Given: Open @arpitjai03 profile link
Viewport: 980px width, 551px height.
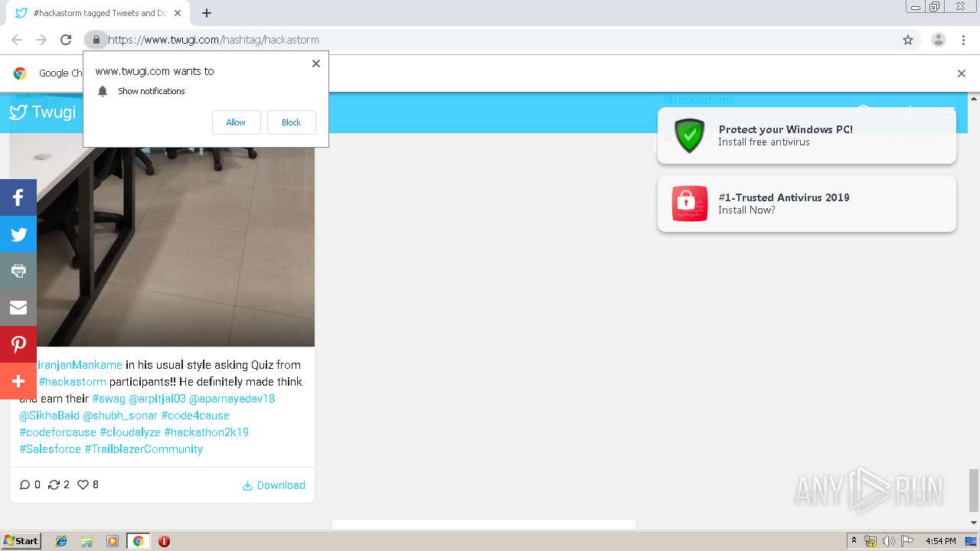Looking at the screenshot, I should (x=157, y=399).
